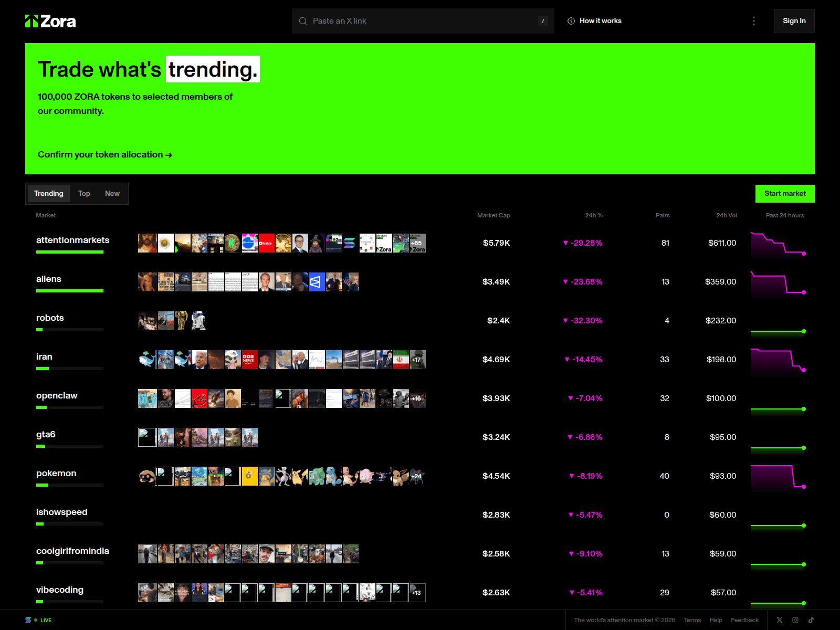The height and width of the screenshot is (630, 840).
Task: Open the Feedback link in footer
Action: 744,620
